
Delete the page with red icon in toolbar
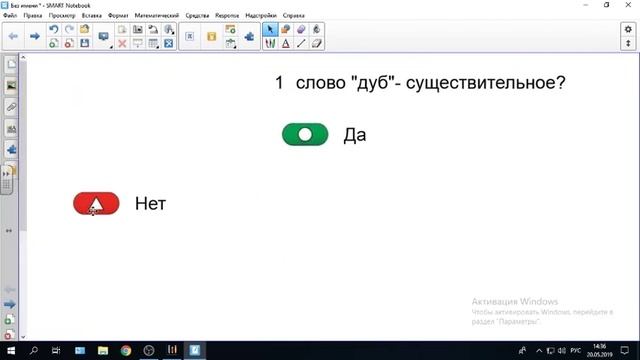(x=69, y=43)
